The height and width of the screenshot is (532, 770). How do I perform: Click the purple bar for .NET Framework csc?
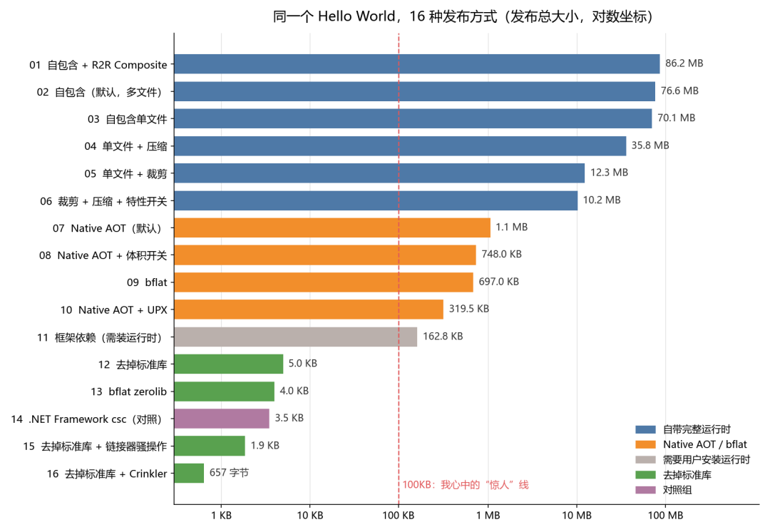click(x=222, y=418)
